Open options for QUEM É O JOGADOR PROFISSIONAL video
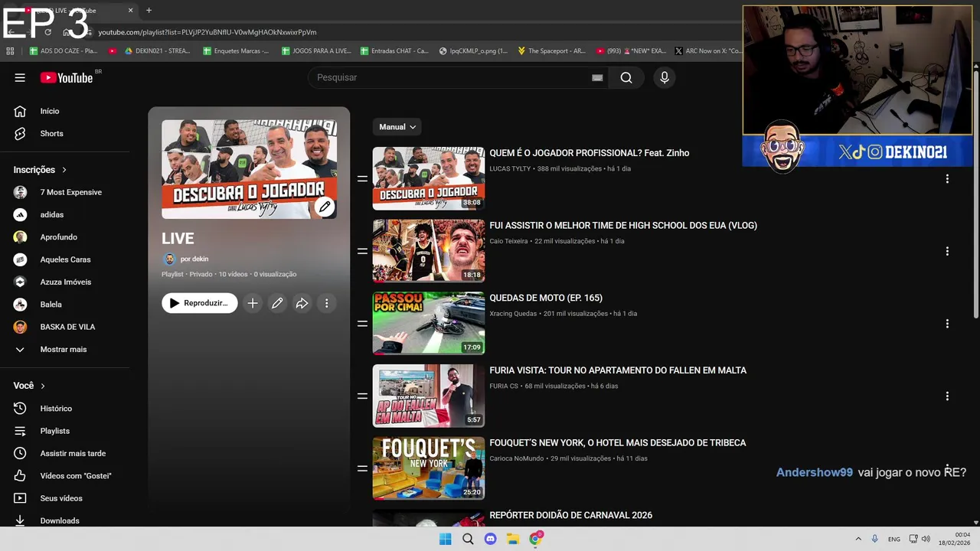The height and width of the screenshot is (551, 980). pos(947,178)
